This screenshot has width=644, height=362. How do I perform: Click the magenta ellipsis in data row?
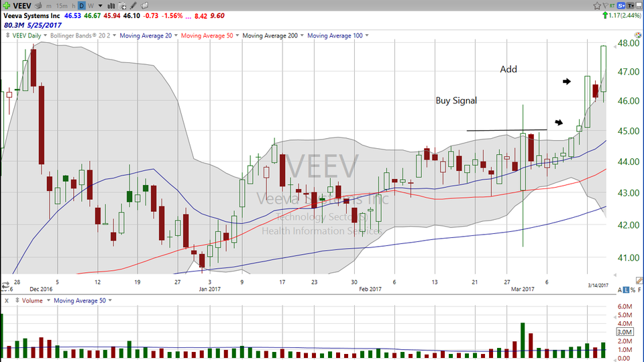click(x=188, y=16)
